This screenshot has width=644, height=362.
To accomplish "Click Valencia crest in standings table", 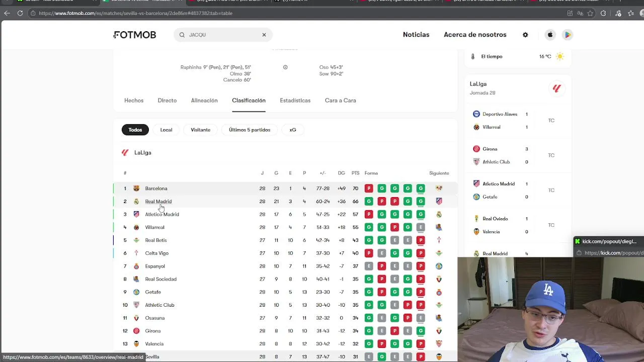I will coord(136,344).
